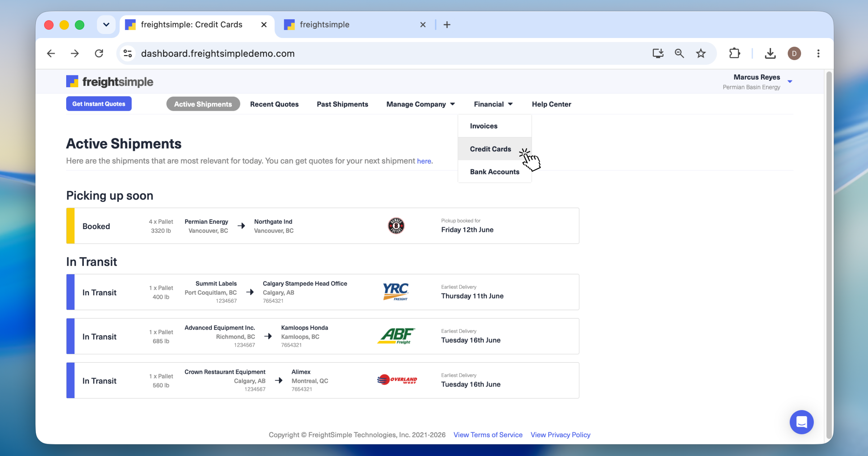Open the chat support bubble
The height and width of the screenshot is (456, 868).
[801, 422]
